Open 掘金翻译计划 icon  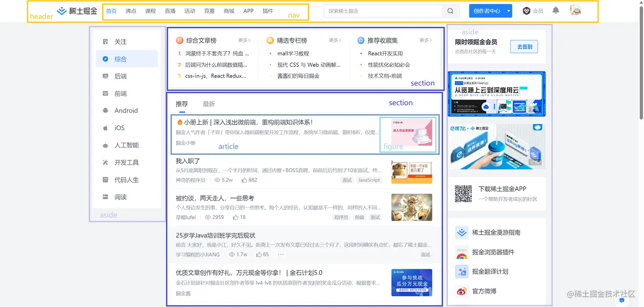pos(462,272)
